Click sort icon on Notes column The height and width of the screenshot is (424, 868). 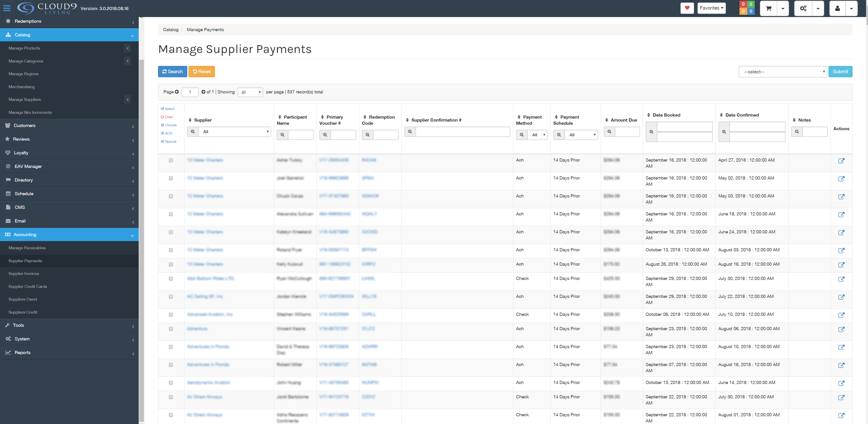[x=794, y=120]
